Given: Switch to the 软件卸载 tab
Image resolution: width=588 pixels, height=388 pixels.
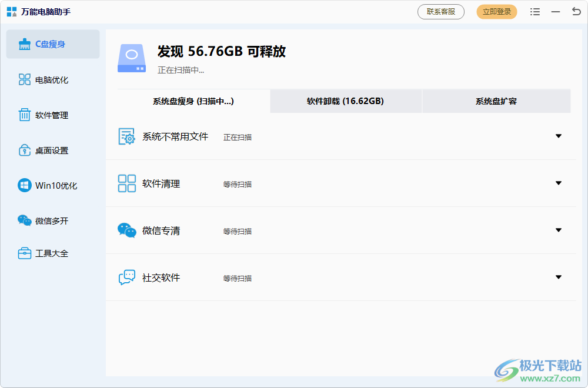Looking at the screenshot, I should (345, 101).
